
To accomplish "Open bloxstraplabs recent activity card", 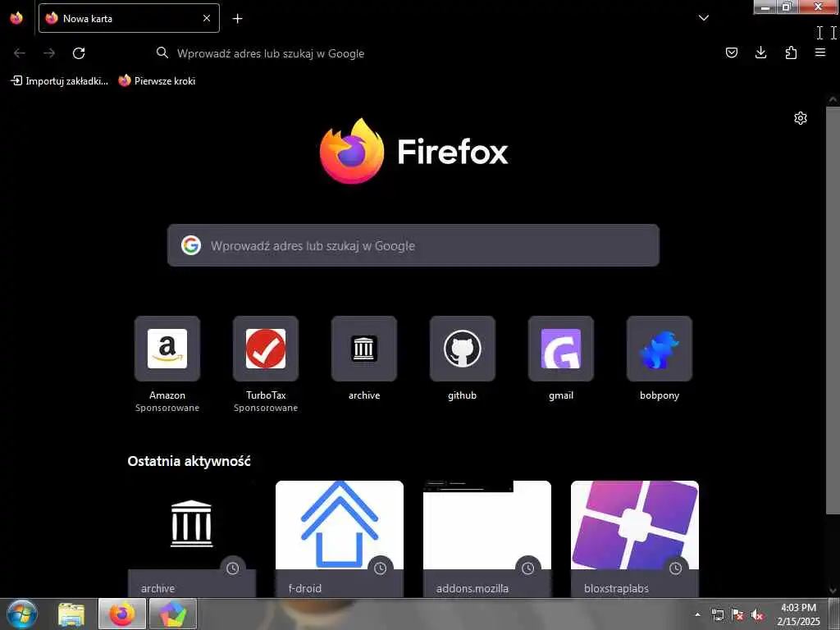I will [635, 538].
